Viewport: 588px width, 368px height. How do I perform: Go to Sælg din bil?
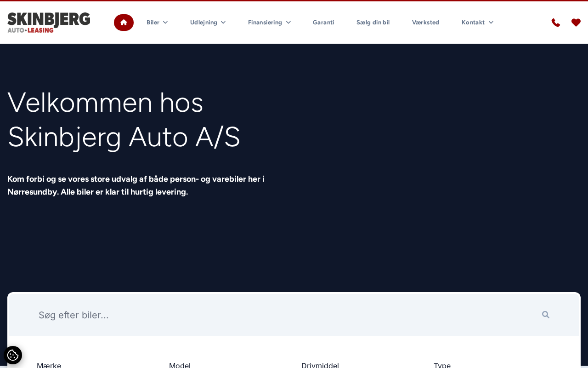[x=373, y=23]
